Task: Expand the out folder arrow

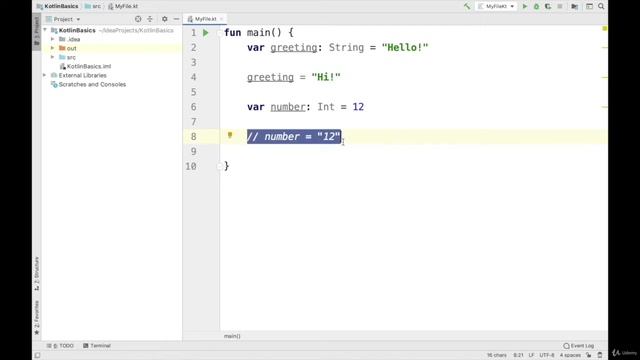Action: (53, 48)
